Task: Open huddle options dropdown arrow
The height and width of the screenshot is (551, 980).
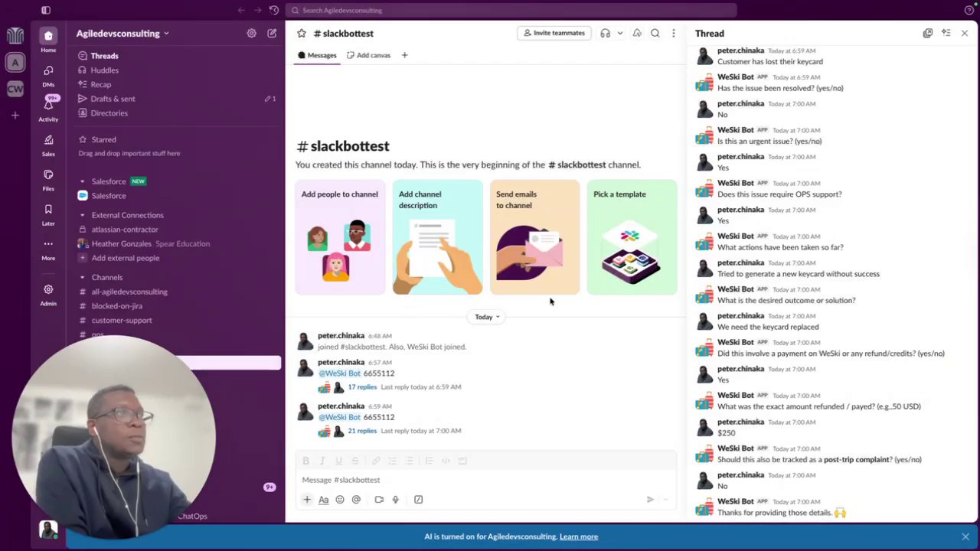Action: 619,34
